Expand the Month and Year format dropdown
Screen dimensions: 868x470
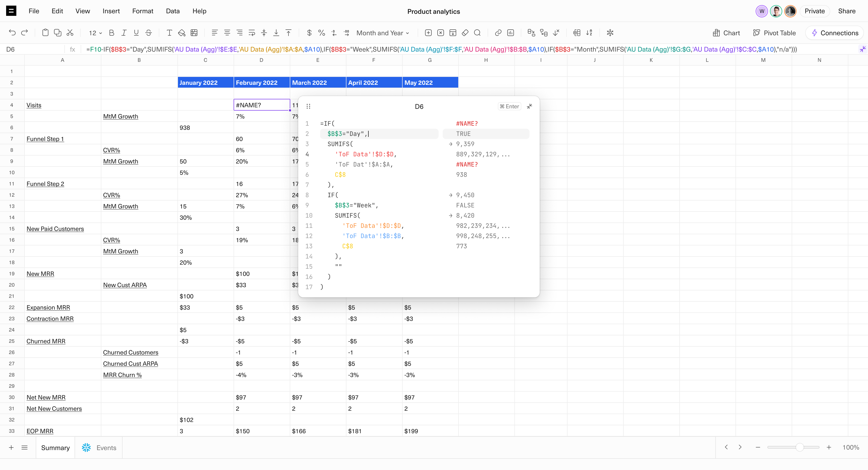(x=383, y=33)
